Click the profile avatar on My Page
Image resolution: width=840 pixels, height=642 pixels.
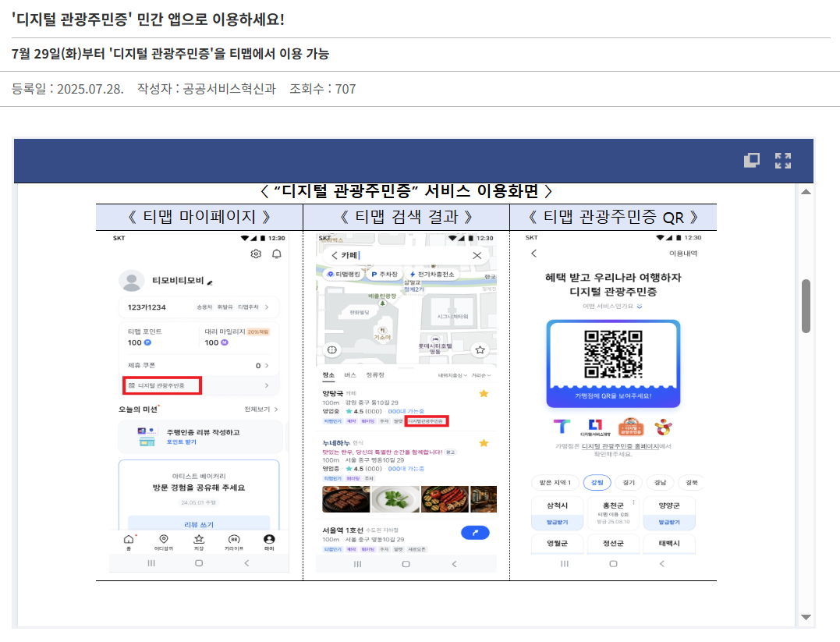click(x=131, y=281)
